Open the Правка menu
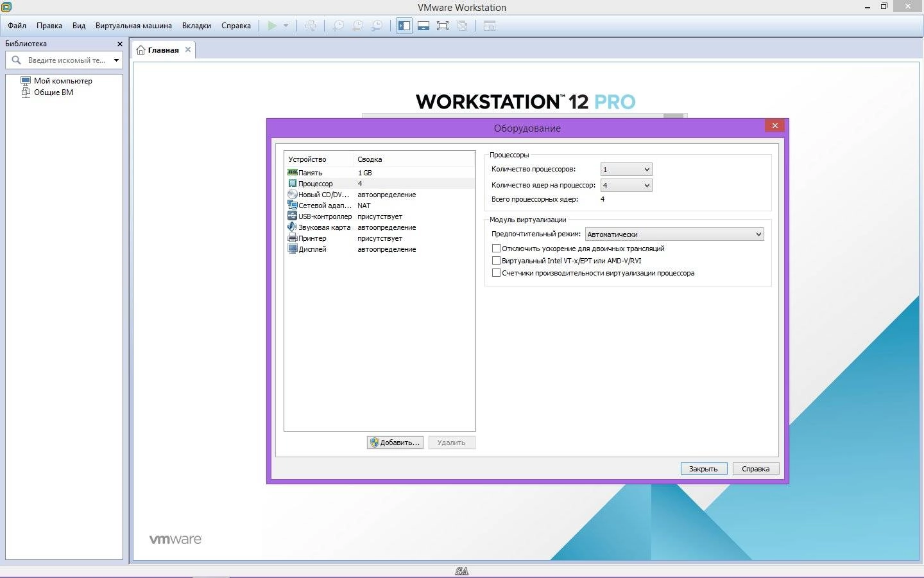 click(x=49, y=26)
